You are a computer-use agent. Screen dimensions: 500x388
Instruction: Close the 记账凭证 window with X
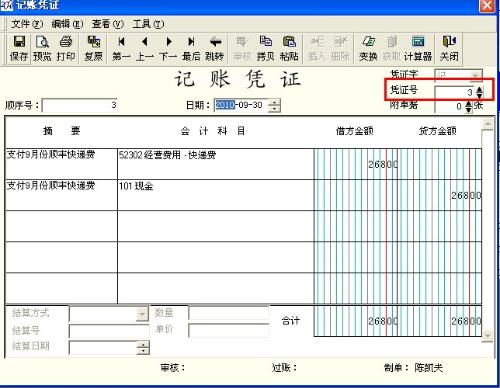(x=487, y=5)
